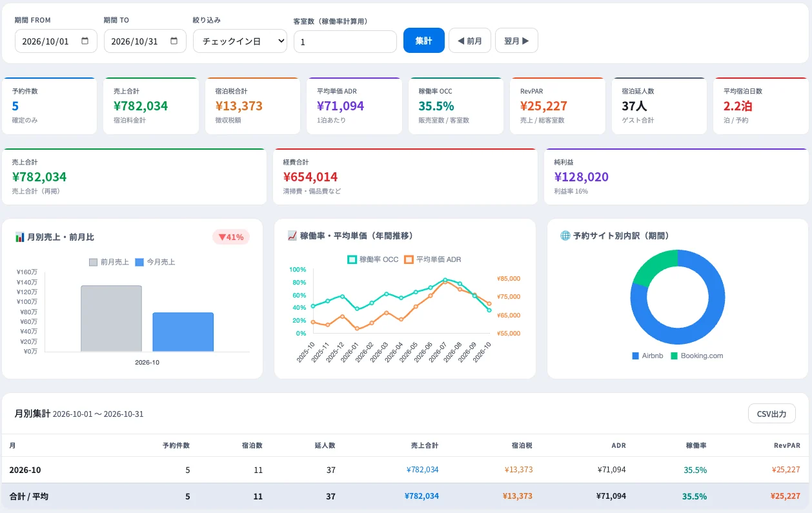Screen dimensions: 812x513
Task: Click the 35.5% value in 稼働率 OCC card
Action: coord(436,106)
